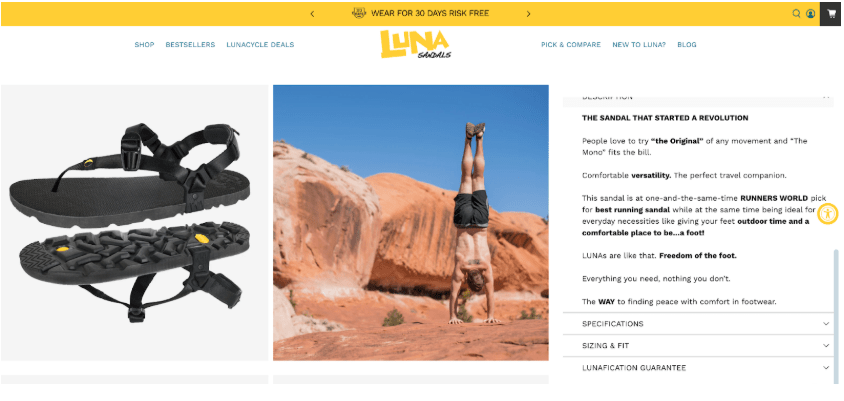Visit the New to Luna? page

tap(639, 45)
